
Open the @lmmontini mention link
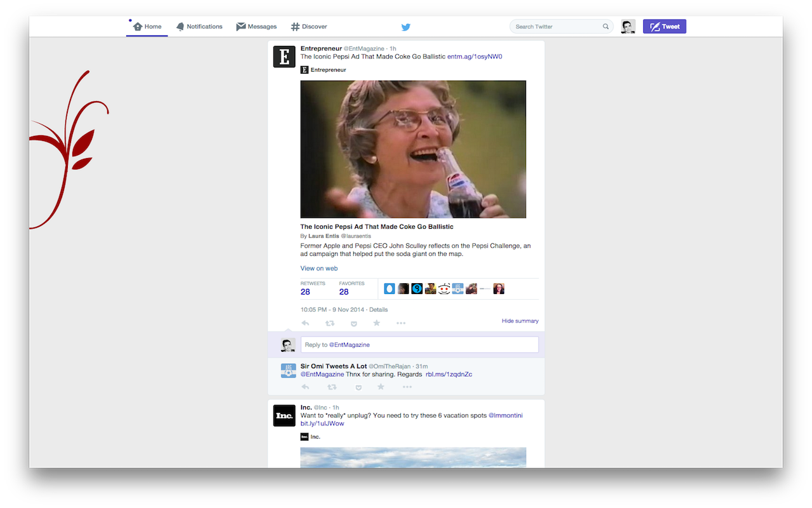pos(506,415)
